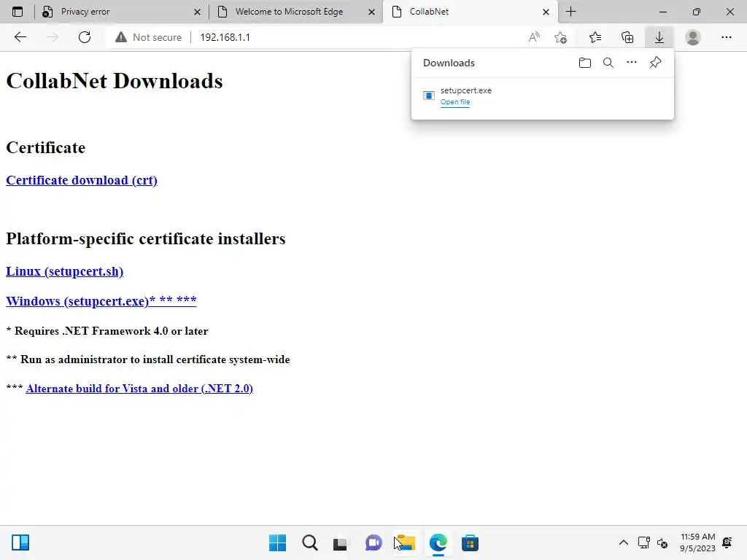Switch to Welcome to Microsoft Edge tab

(x=295, y=12)
